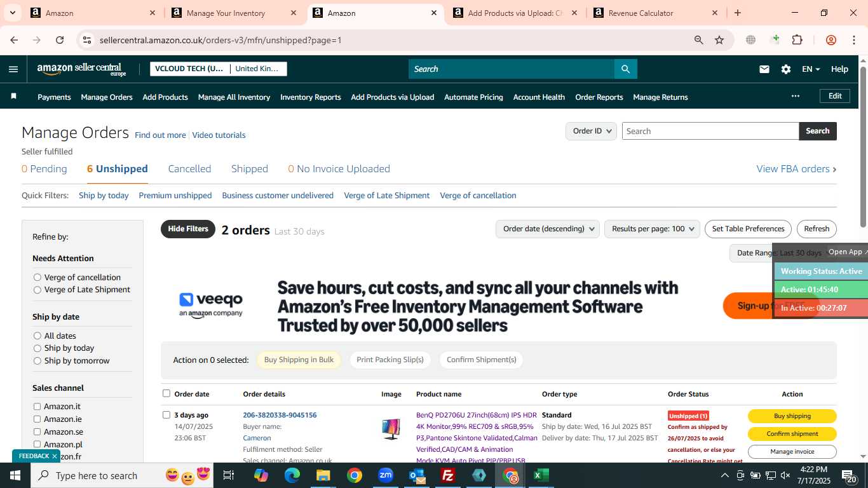
Task: Click the page vertical scrollbar
Action: click(x=863, y=146)
